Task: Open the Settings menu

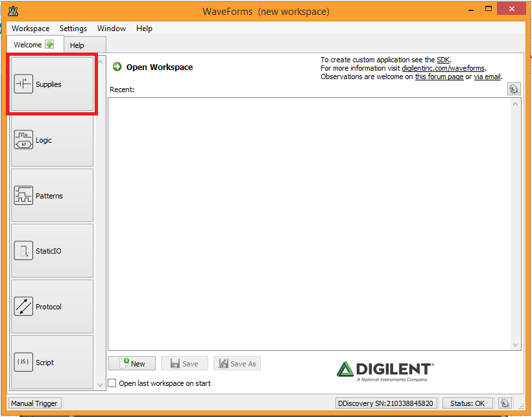Action: [x=73, y=29]
